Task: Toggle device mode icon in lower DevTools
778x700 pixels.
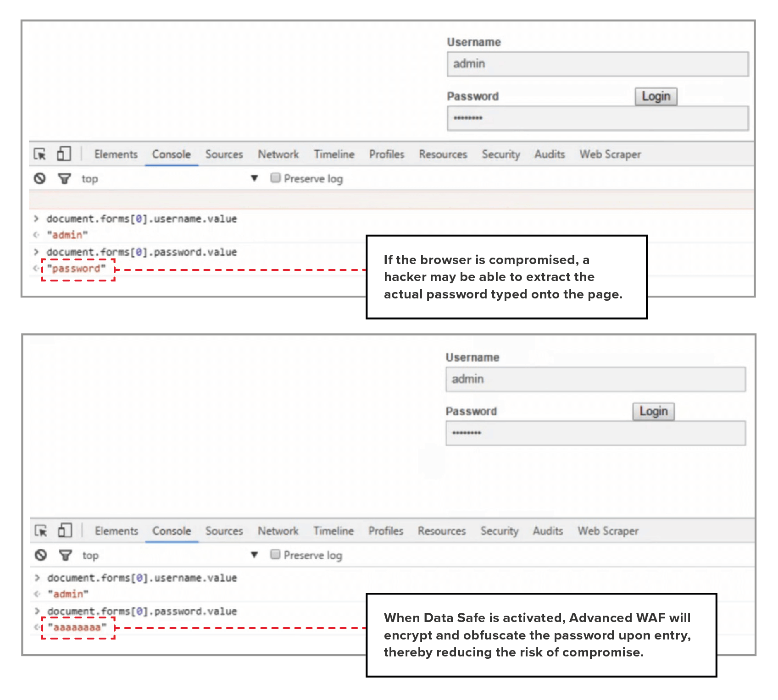Action: pos(65,530)
